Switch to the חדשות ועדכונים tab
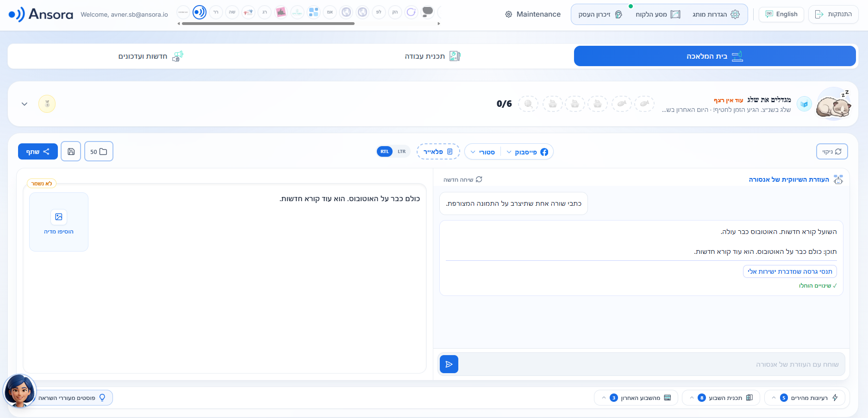 point(150,56)
